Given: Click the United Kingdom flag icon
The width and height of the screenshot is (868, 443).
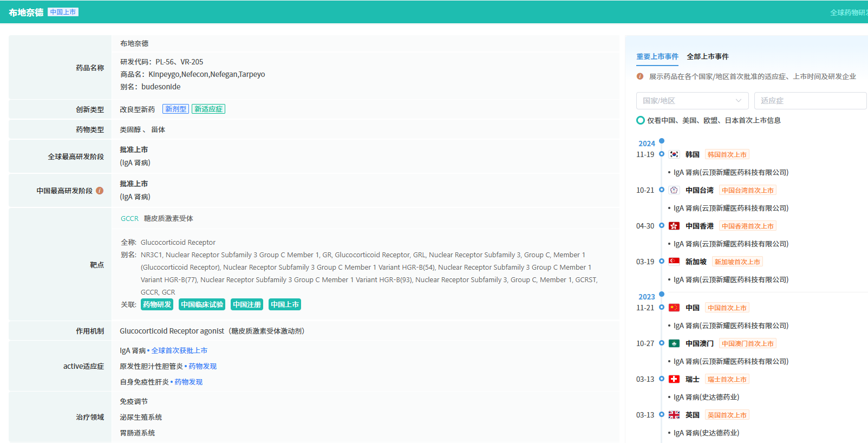Looking at the screenshot, I should click(674, 415).
